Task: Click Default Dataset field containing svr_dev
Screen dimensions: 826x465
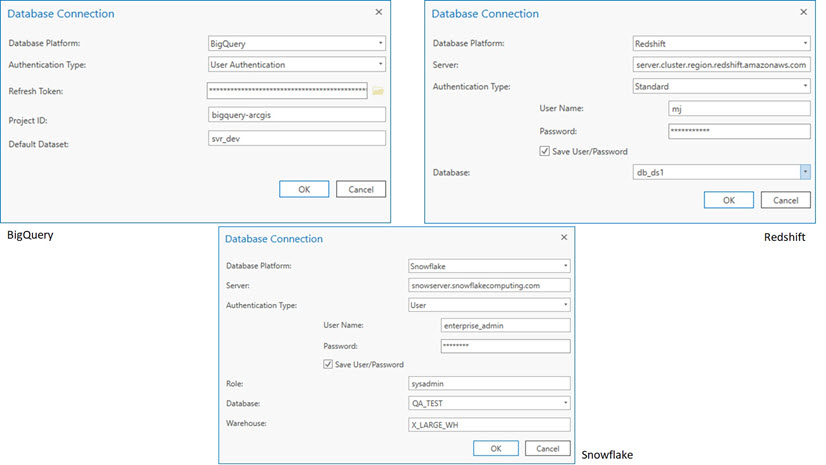Action: click(x=297, y=138)
